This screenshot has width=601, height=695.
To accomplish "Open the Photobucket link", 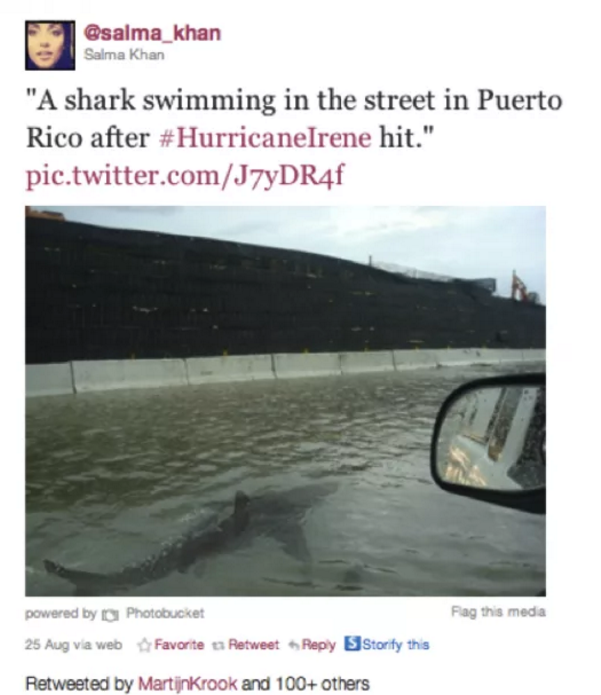I will pos(165,613).
